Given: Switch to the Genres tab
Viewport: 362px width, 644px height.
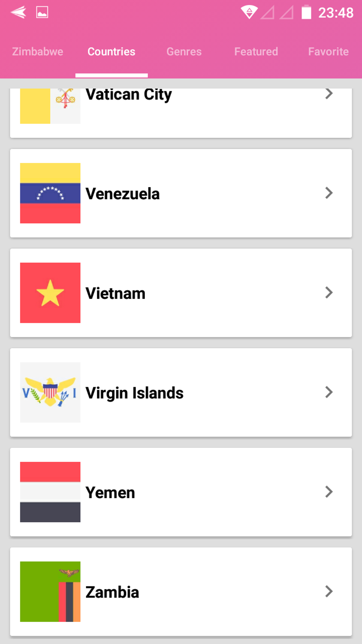Looking at the screenshot, I should click(x=184, y=52).
